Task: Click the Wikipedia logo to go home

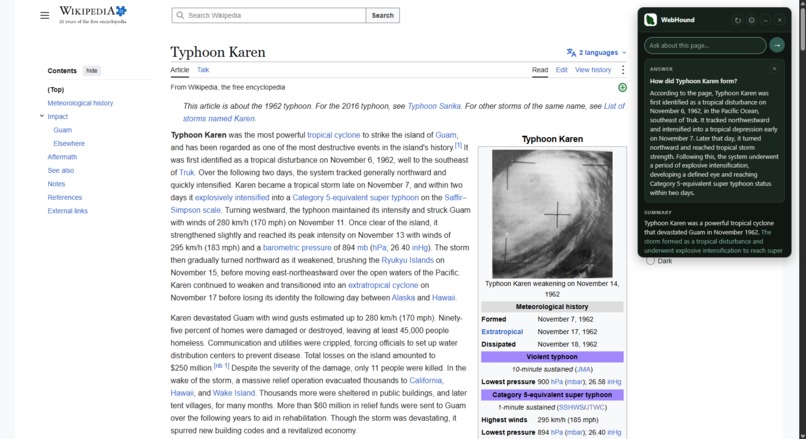Action: 93,14
